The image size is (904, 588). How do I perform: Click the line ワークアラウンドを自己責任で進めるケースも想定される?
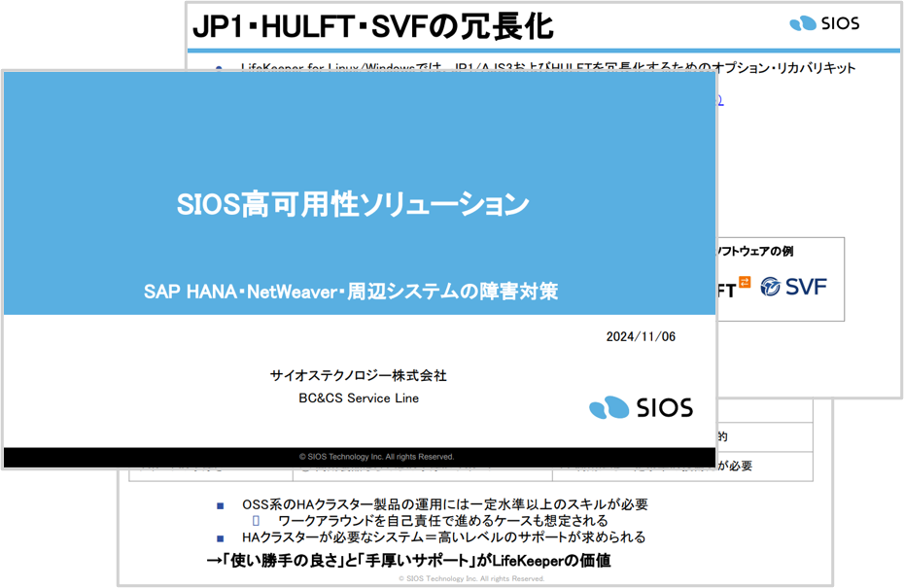443,521
